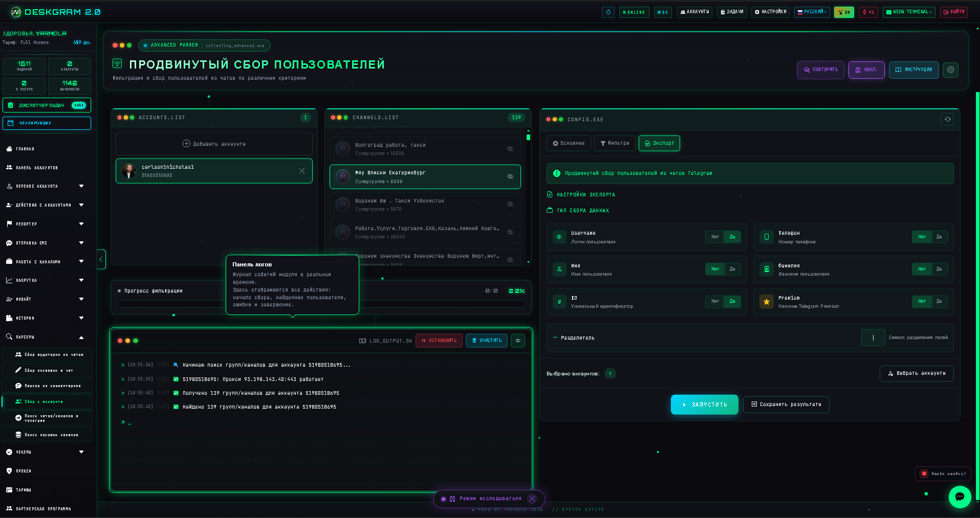Open Поиск похожих каналов parser
Viewport: 980px width, 518px height.
(x=48, y=435)
